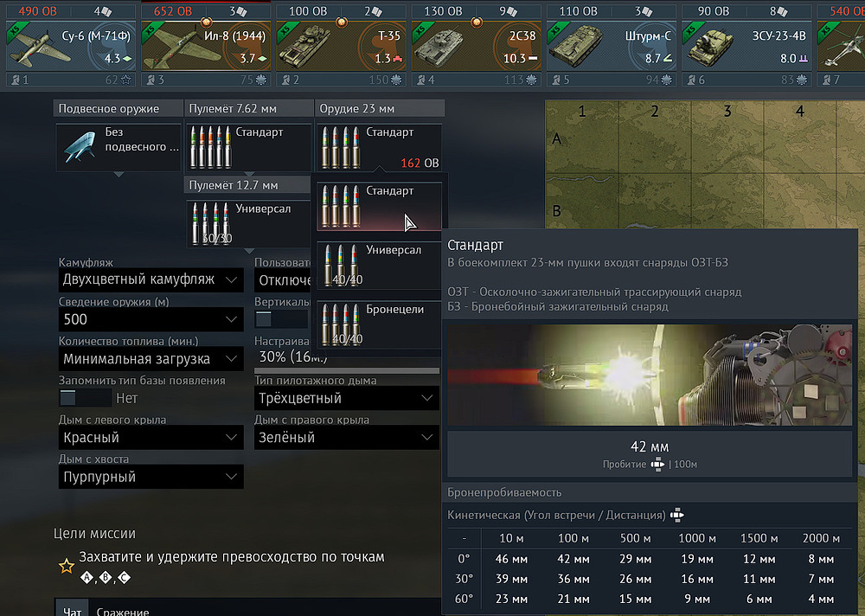865x616 pixels.
Task: Click crew slot icon numbered 4
Action: 420,80
